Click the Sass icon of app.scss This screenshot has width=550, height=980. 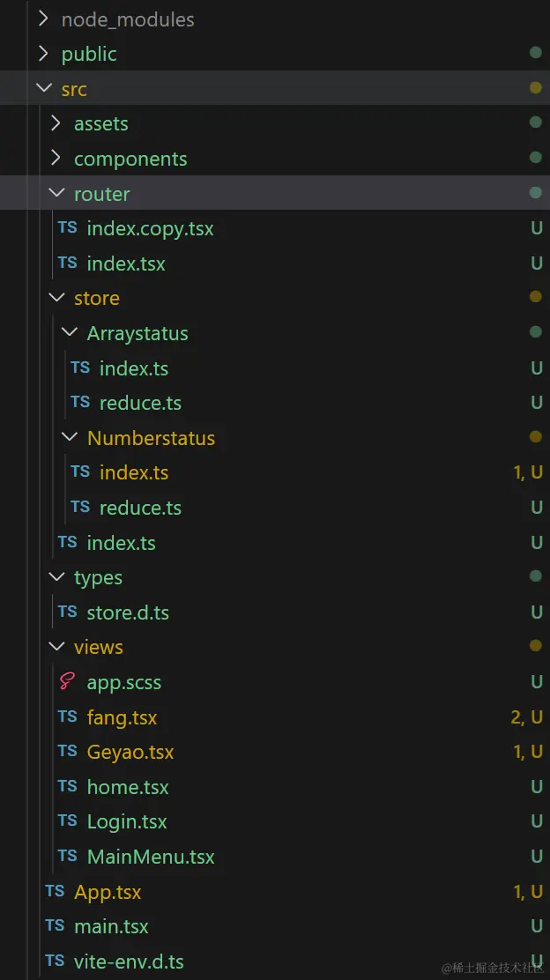[x=67, y=680]
